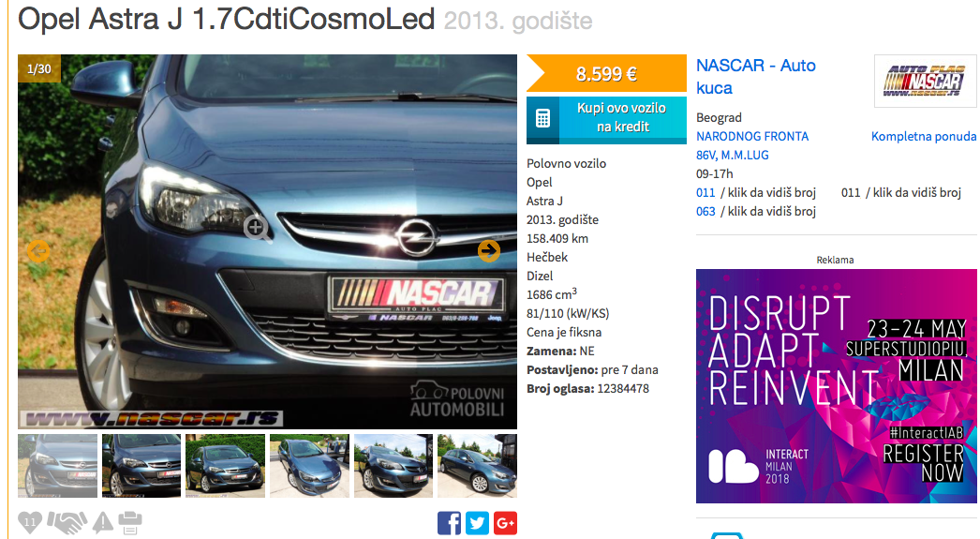Image resolution: width=980 pixels, height=539 pixels.
Task: Click the handshake icon below thumbnails
Action: 66,523
